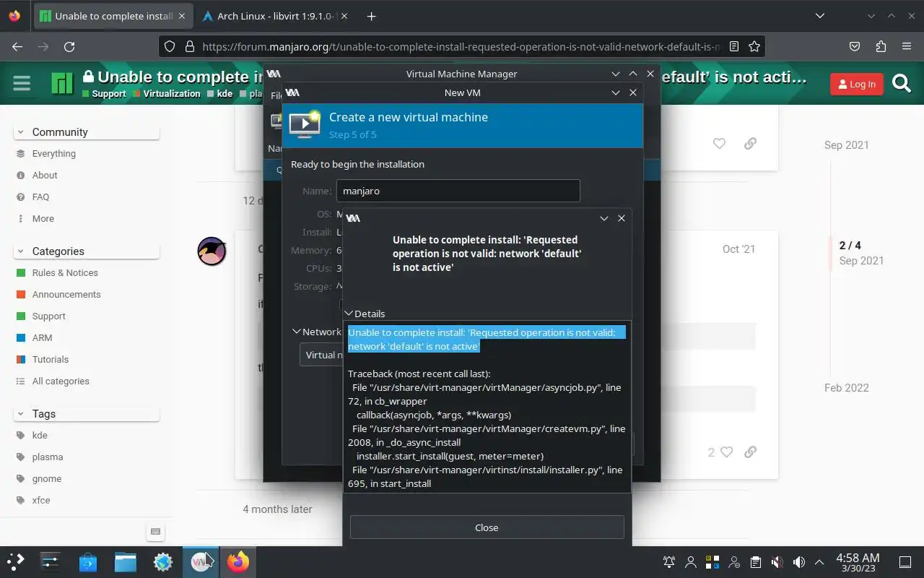The image size is (924, 578).
Task: Edit the VM name field containing 'manjaro'
Action: [458, 191]
